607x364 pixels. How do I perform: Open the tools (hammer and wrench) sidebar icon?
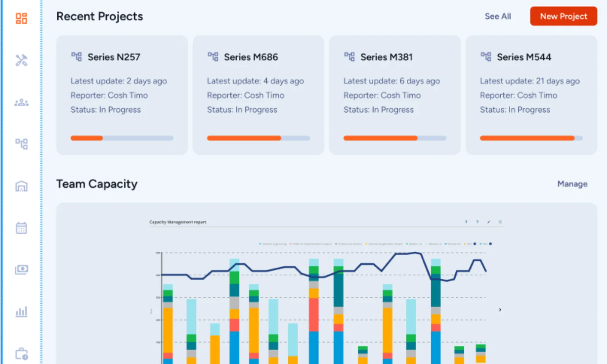pos(21,60)
